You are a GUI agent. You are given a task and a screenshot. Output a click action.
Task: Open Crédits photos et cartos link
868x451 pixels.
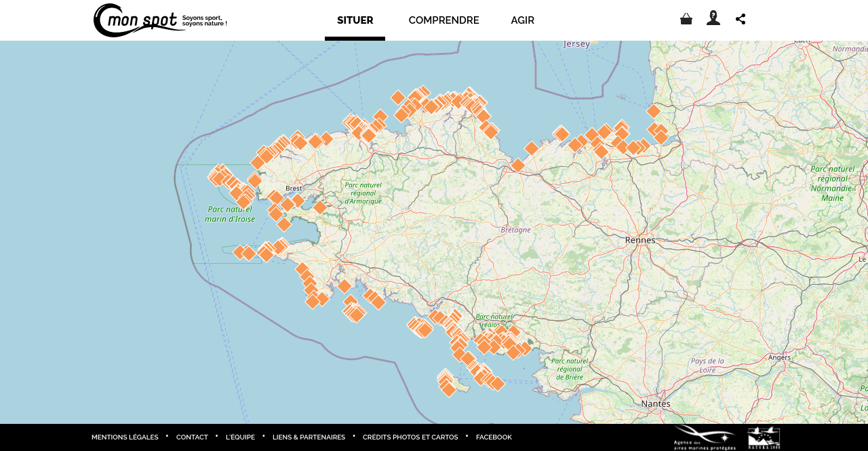coord(410,437)
